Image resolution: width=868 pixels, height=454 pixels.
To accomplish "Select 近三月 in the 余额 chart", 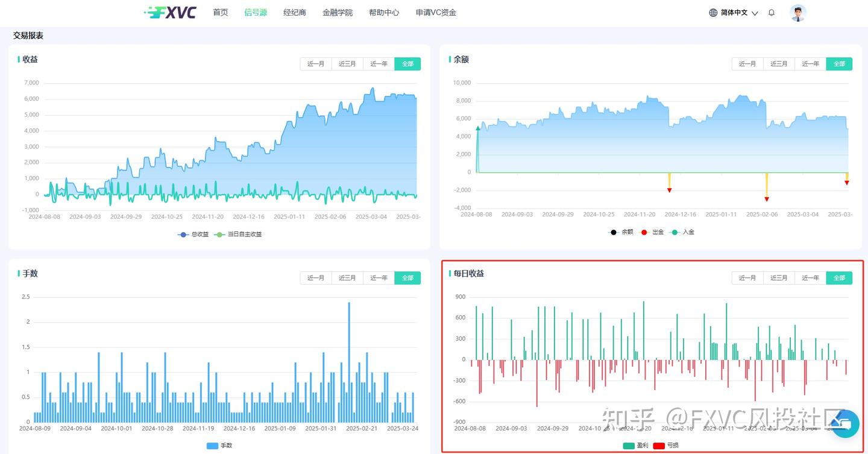I will [x=779, y=64].
